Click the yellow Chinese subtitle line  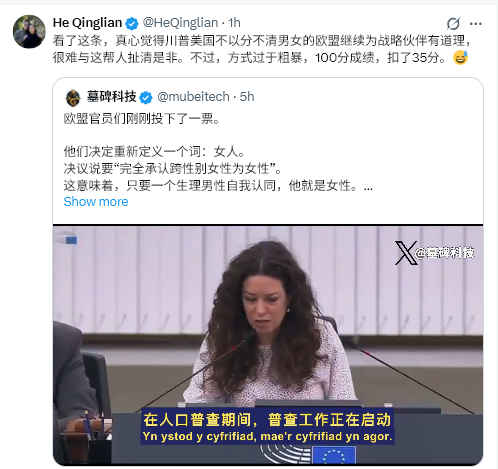267,420
